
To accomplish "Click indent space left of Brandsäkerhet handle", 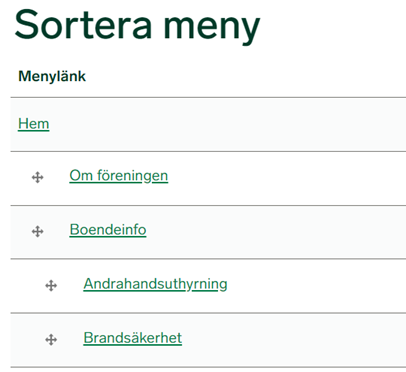I will pyautogui.click(x=28, y=340).
